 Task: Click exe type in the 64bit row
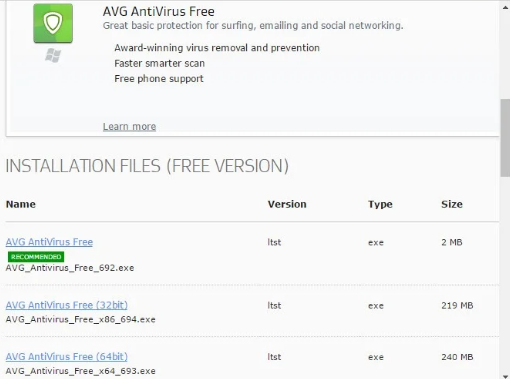(376, 357)
